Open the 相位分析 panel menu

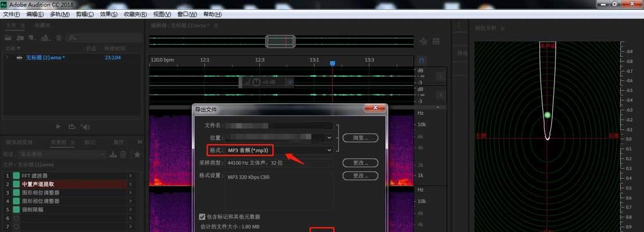pos(503,28)
